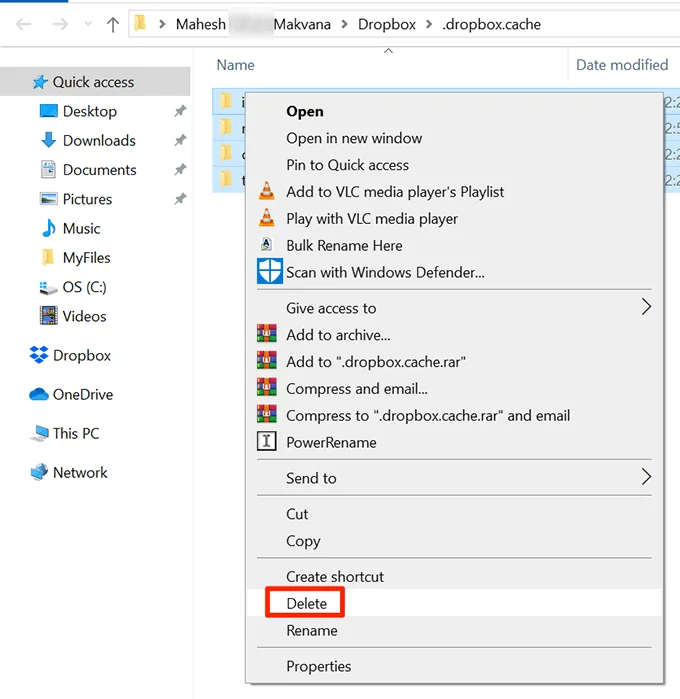Expand chevron after Makvana in breadcrumb
680x699 pixels.
pyautogui.click(x=345, y=24)
